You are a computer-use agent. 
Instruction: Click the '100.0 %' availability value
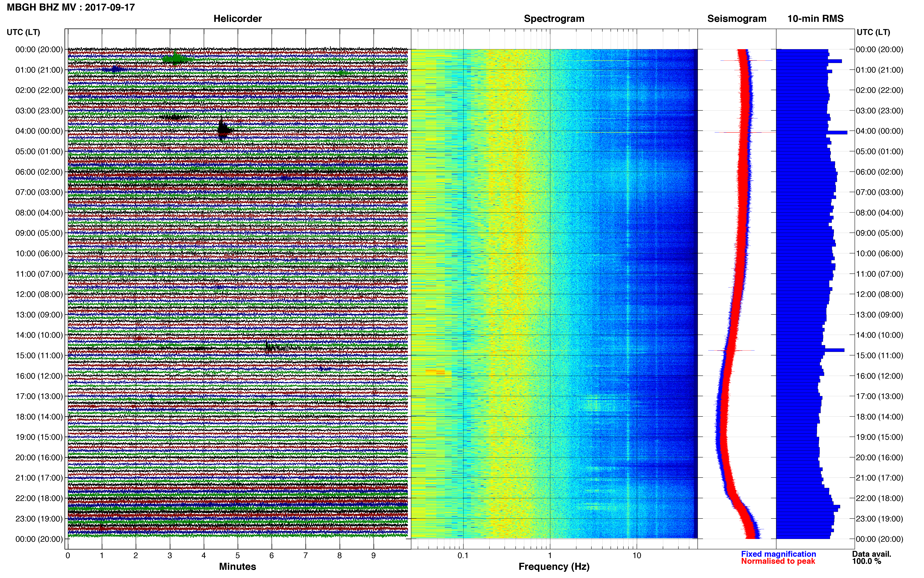coord(867,561)
